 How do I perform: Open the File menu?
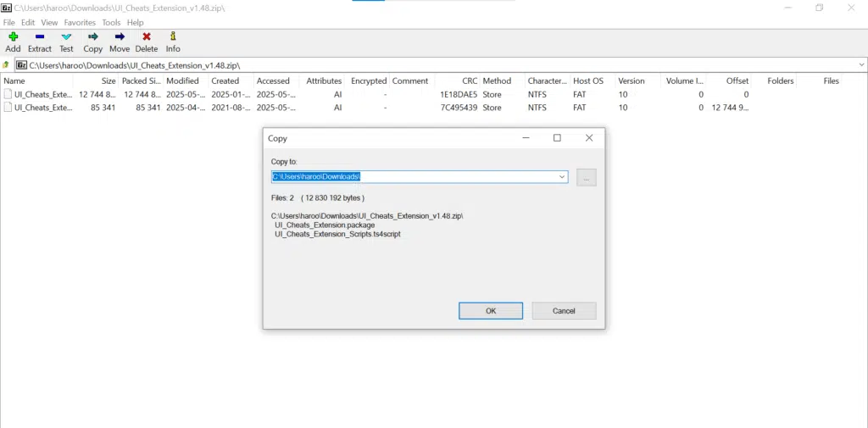click(8, 23)
